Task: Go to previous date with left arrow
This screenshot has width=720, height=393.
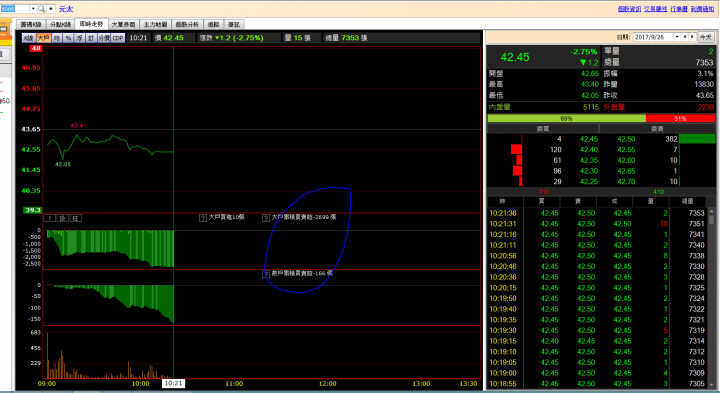Action: point(685,37)
